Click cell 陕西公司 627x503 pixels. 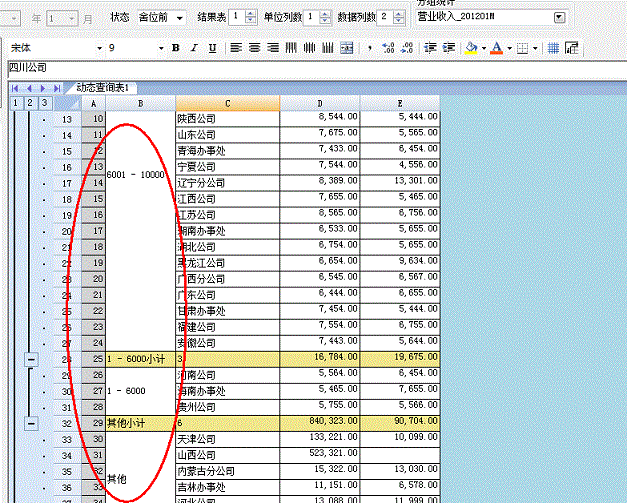tap(228, 119)
